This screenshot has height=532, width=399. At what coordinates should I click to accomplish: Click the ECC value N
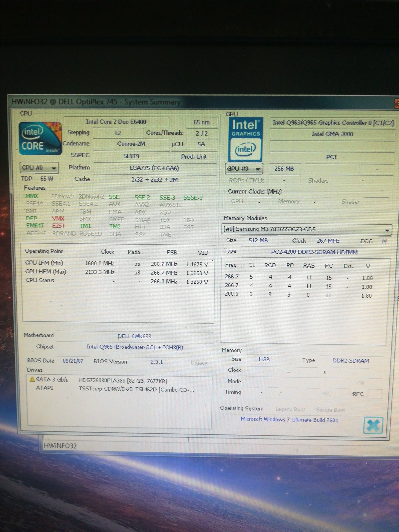(384, 241)
